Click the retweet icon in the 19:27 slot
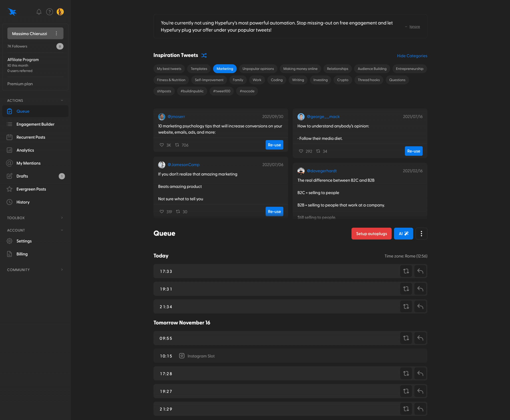The width and height of the screenshot is (510, 420). click(x=406, y=391)
